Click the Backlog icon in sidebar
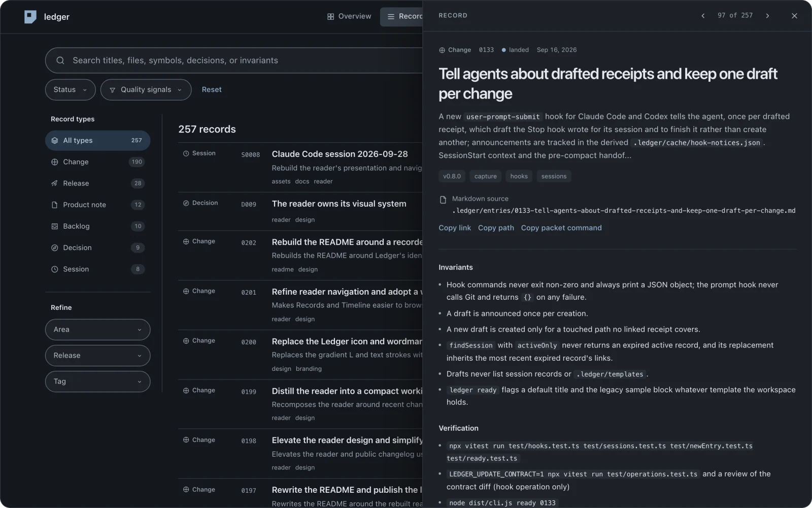The width and height of the screenshot is (812, 508). click(x=55, y=226)
